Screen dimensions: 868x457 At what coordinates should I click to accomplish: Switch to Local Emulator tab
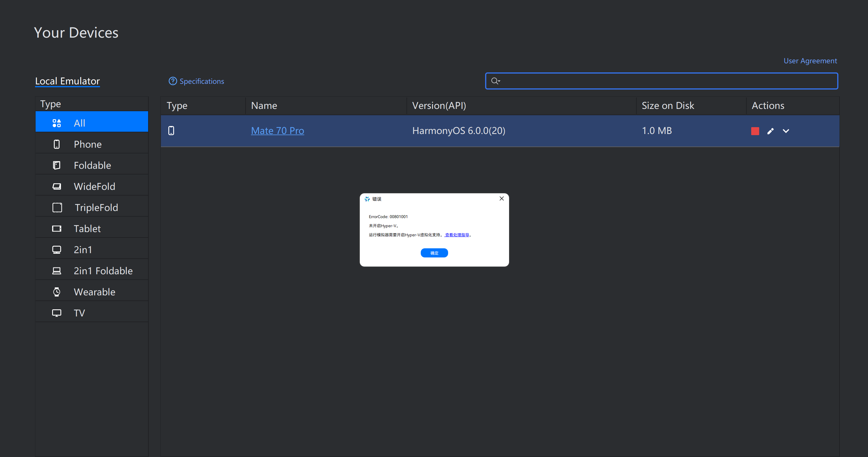pos(68,81)
